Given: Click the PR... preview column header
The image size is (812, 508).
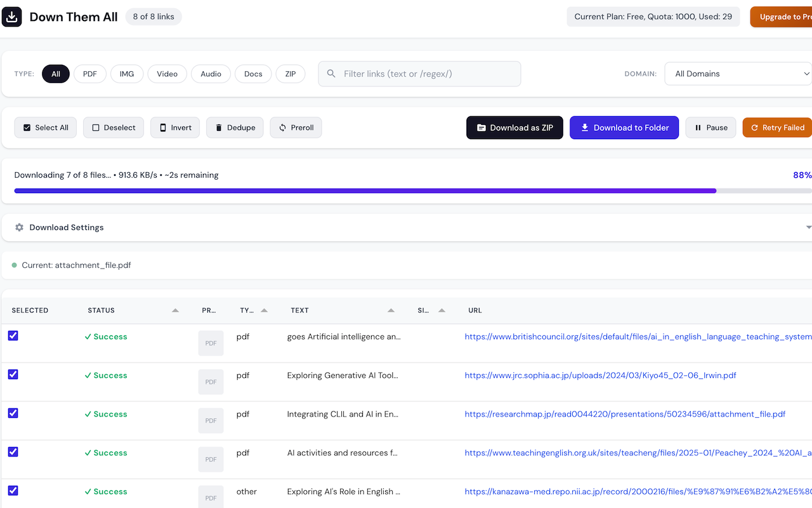Looking at the screenshot, I should [209, 311].
